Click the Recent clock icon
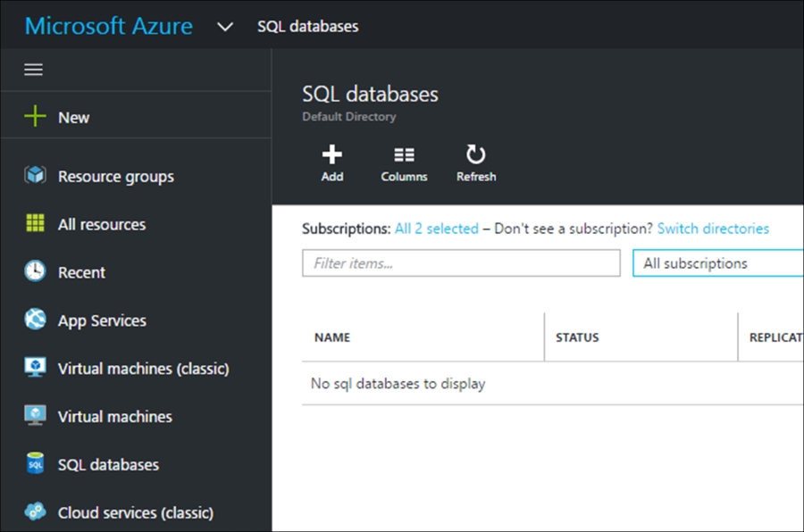 pos(35,271)
